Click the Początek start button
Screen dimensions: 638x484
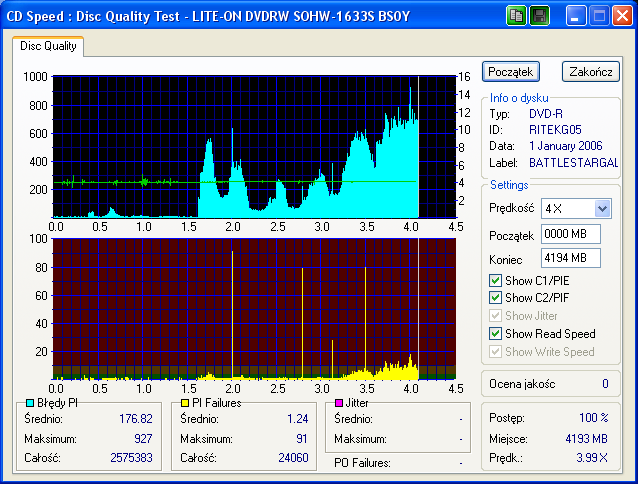pyautogui.click(x=511, y=72)
